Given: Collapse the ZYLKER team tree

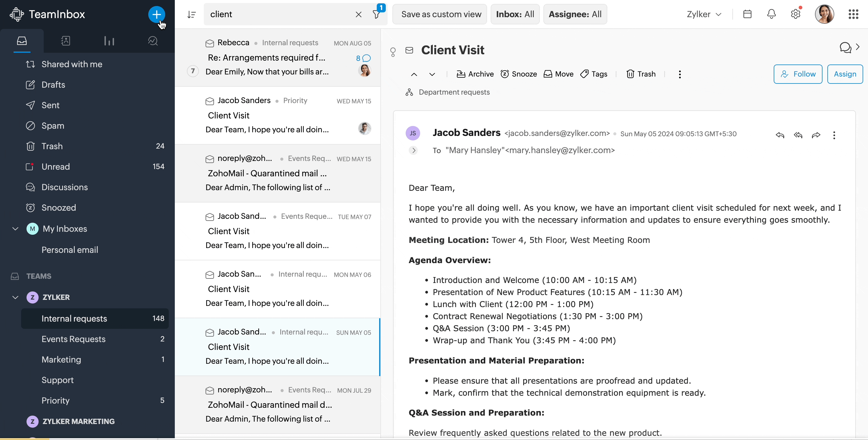Looking at the screenshot, I should click(15, 297).
